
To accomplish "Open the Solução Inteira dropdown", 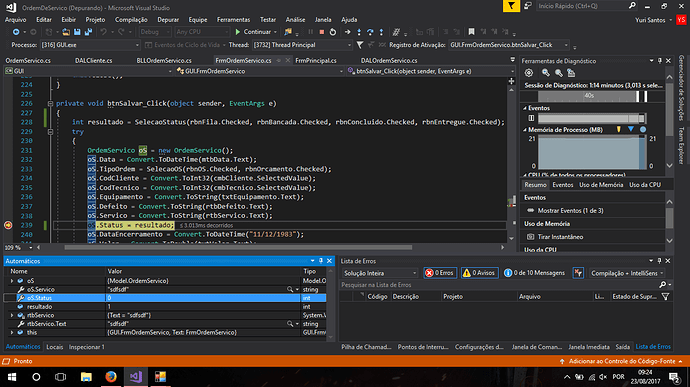I will pos(380,273).
